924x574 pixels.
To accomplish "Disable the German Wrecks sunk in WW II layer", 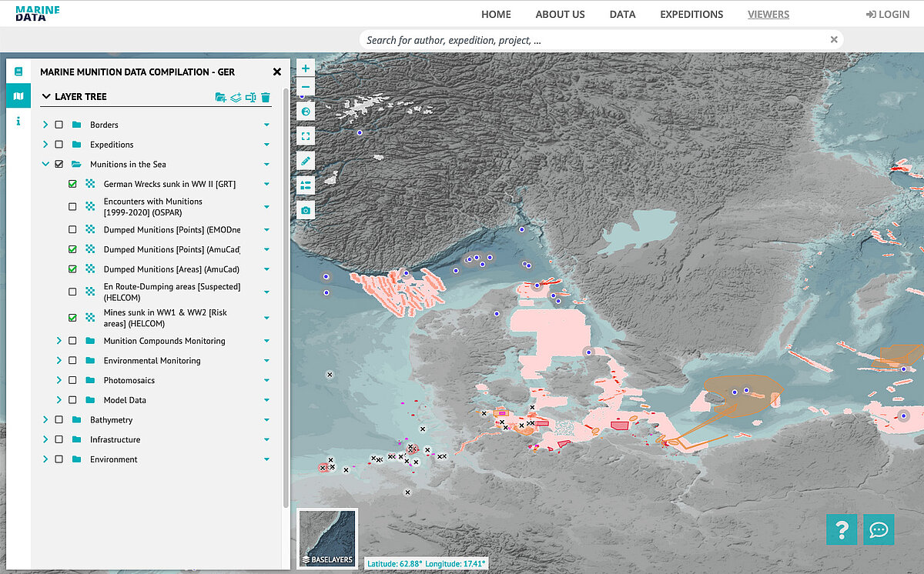I will [72, 184].
